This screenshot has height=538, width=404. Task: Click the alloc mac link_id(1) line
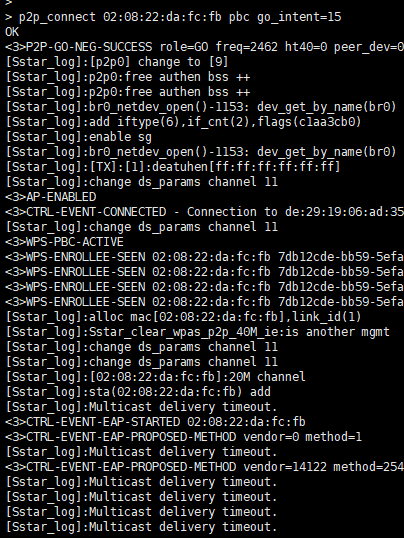(x=184, y=317)
